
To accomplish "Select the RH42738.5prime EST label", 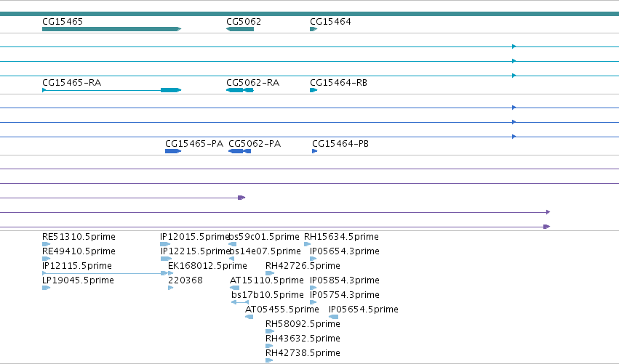I will point(303,353).
